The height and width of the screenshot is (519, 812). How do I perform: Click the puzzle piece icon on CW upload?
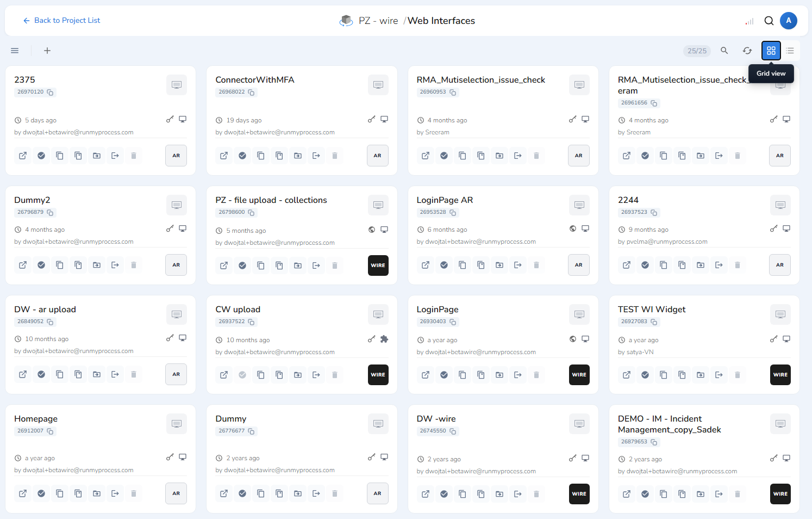point(384,339)
